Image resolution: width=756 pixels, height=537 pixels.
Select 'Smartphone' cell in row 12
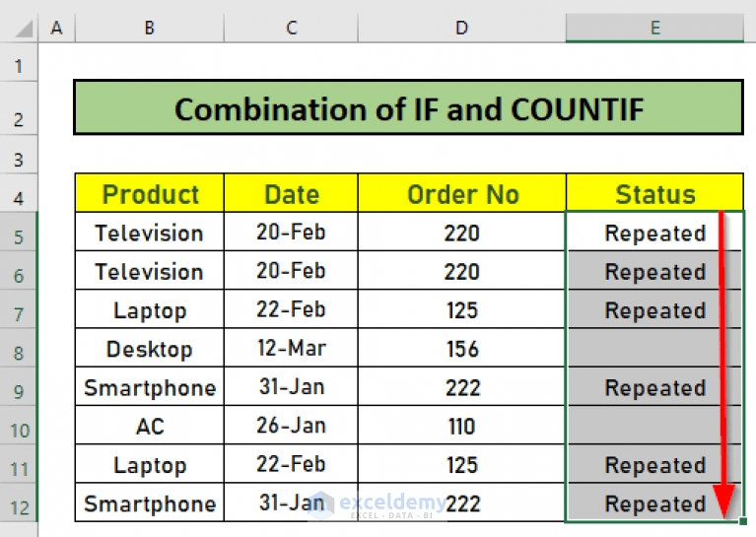point(150,503)
